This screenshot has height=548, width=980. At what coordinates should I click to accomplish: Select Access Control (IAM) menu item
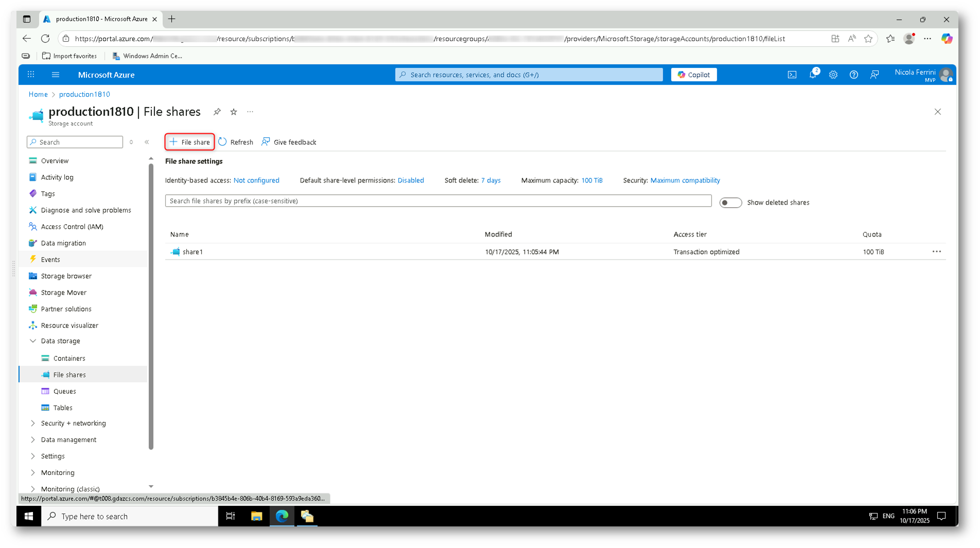point(72,227)
